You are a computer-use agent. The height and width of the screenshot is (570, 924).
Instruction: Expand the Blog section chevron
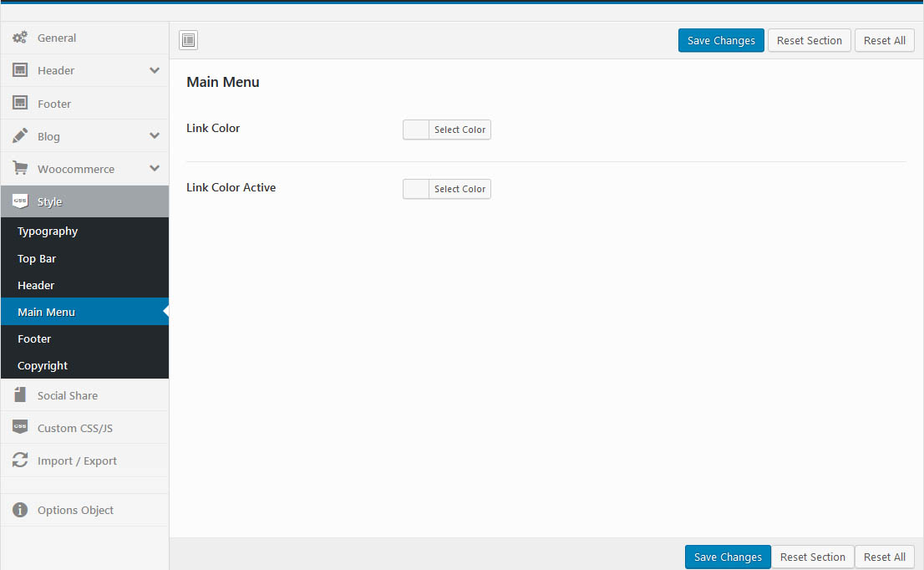click(155, 135)
